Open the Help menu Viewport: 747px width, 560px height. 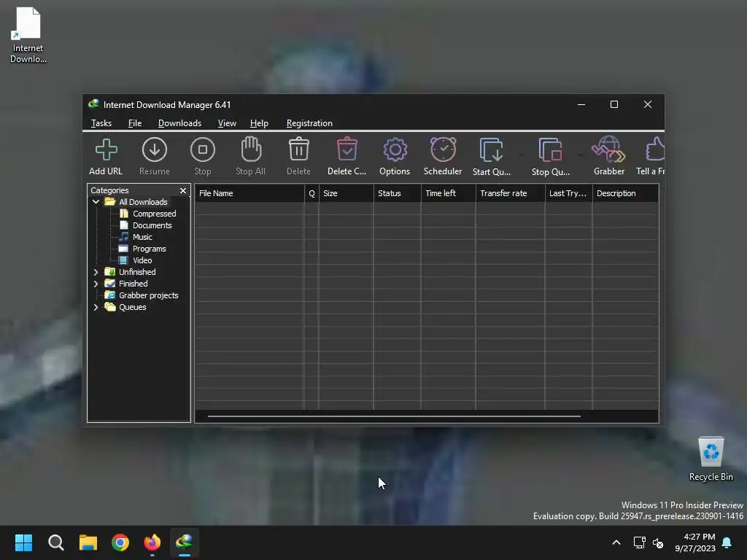point(259,122)
